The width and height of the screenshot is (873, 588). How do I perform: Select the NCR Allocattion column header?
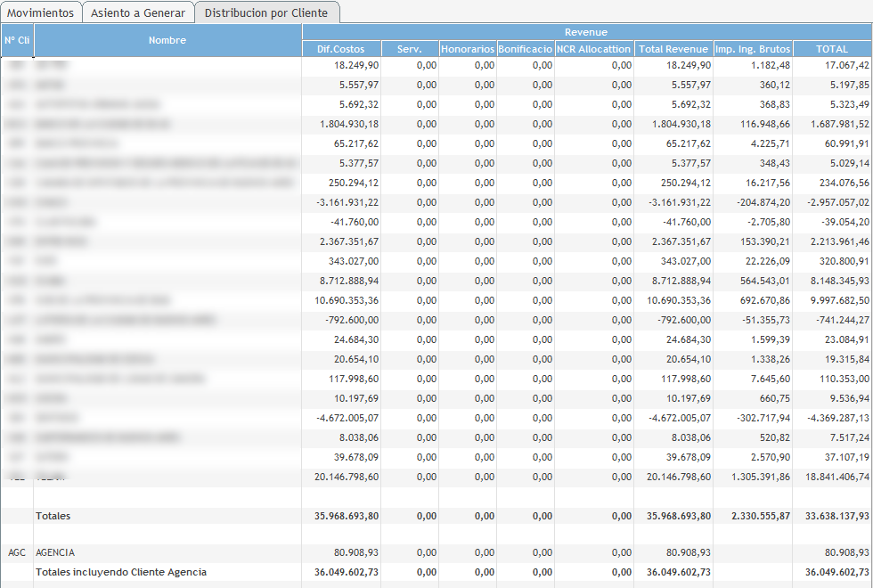[594, 49]
